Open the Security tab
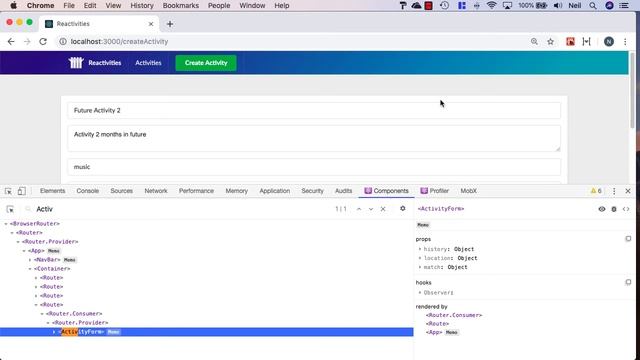 tap(312, 191)
